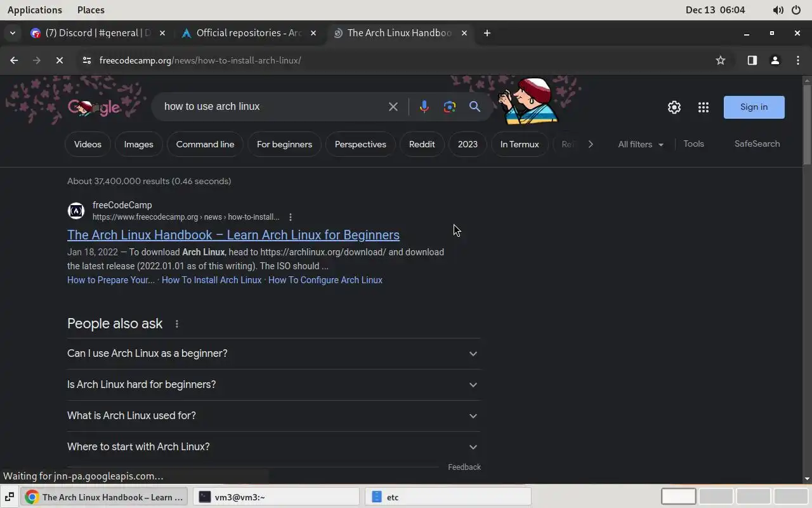The width and height of the screenshot is (812, 508).
Task: Filter results by Videos
Action: point(88,144)
